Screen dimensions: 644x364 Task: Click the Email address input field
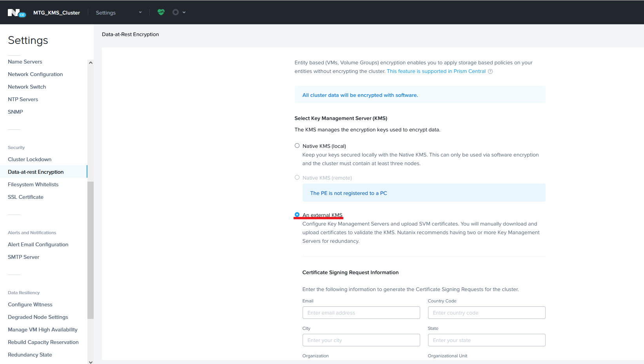point(361,313)
